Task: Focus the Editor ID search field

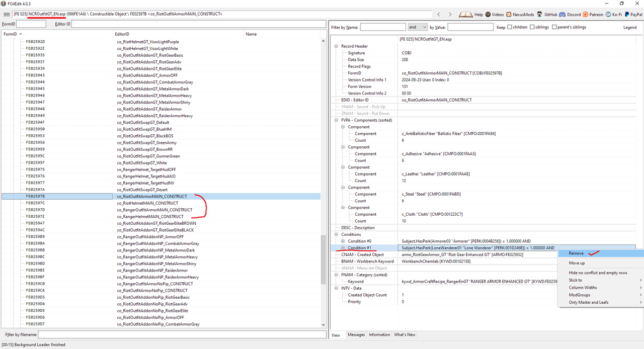Action: 199,24
